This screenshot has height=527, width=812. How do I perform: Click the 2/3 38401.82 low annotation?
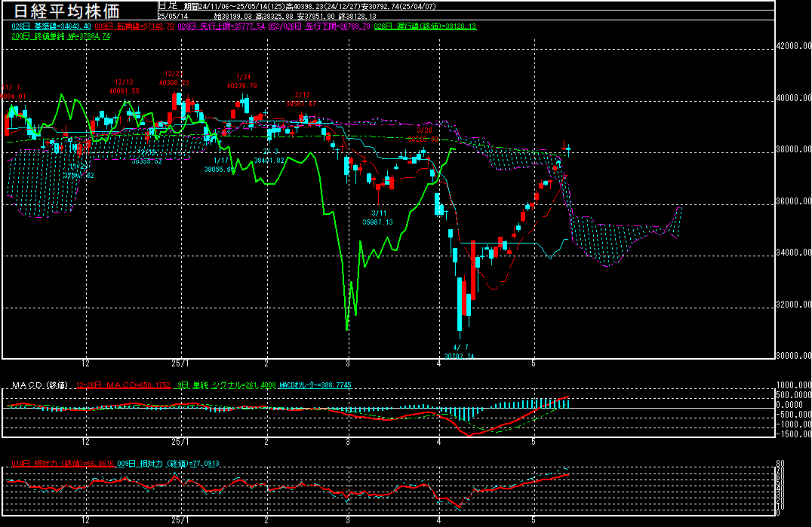pyautogui.click(x=269, y=156)
